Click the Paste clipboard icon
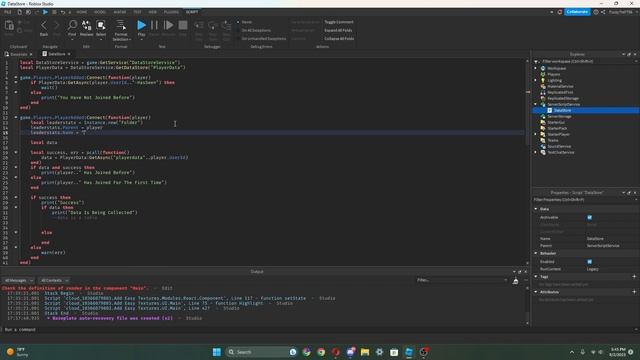 tap(9, 26)
